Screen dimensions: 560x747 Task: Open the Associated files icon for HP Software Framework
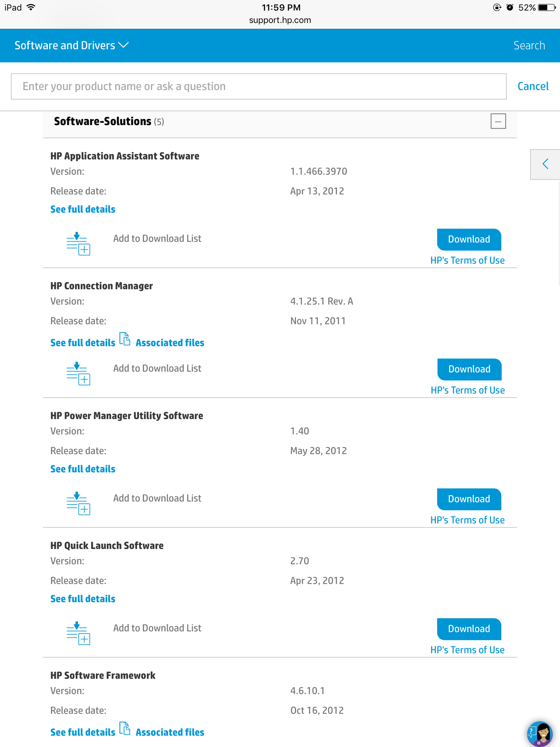[x=125, y=728]
